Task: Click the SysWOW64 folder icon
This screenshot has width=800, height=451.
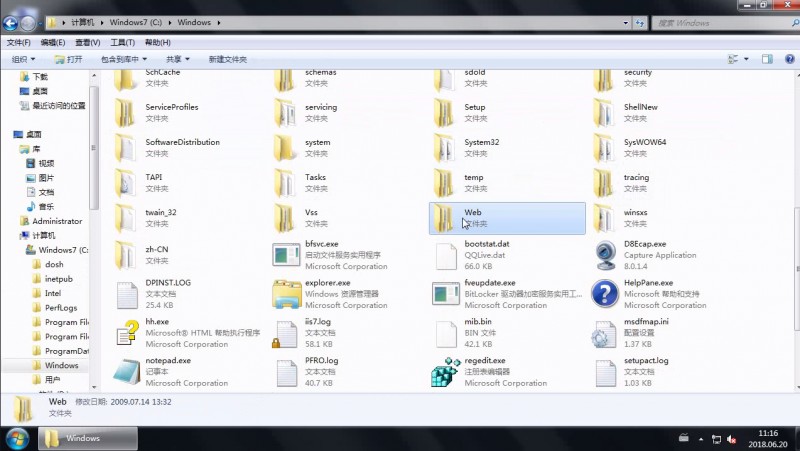Action: (604, 147)
